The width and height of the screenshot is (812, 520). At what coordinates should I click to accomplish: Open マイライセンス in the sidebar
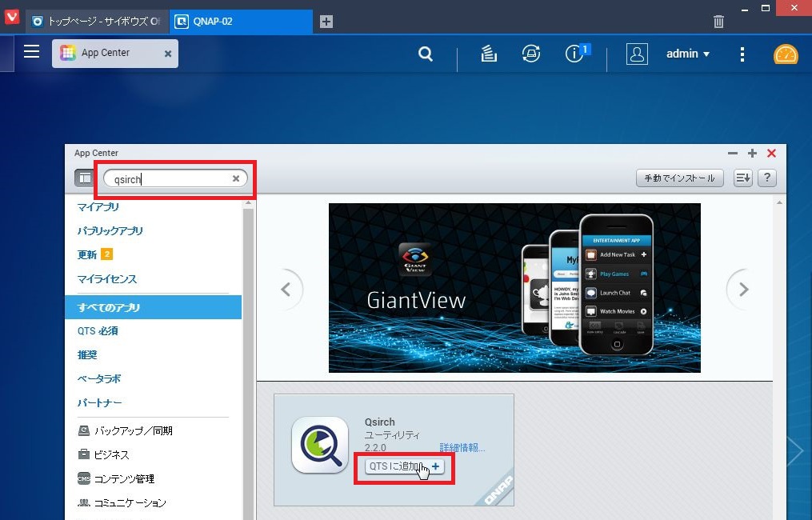[106, 278]
